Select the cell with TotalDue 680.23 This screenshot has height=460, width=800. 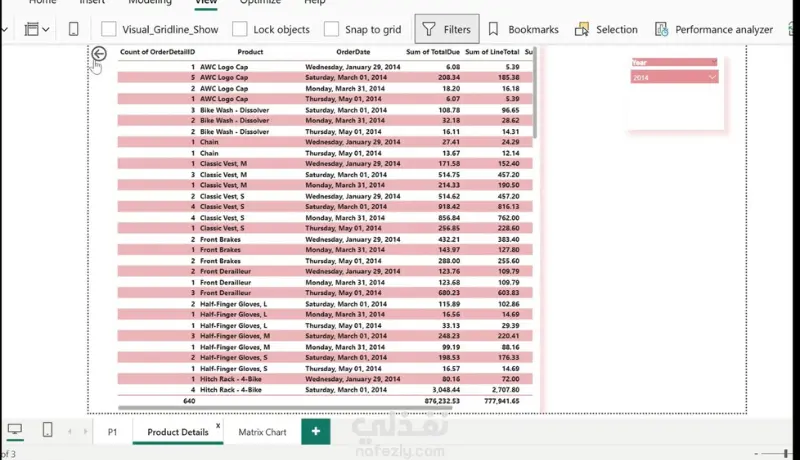tap(449, 293)
